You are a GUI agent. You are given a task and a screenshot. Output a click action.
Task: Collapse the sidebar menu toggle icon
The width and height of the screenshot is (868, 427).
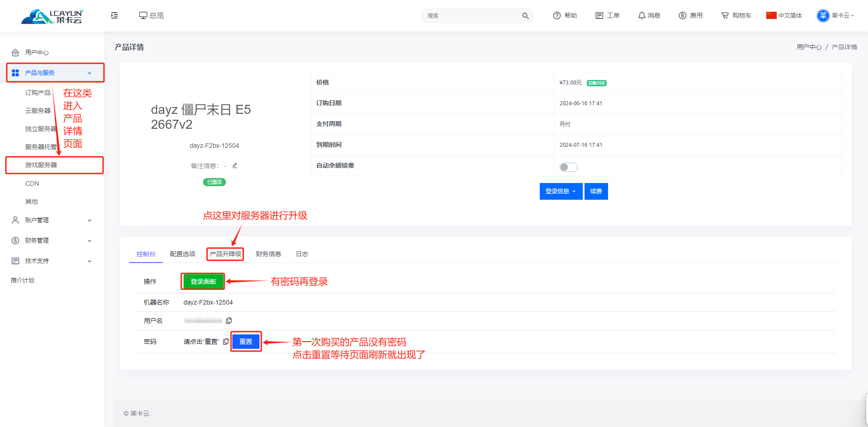114,15
